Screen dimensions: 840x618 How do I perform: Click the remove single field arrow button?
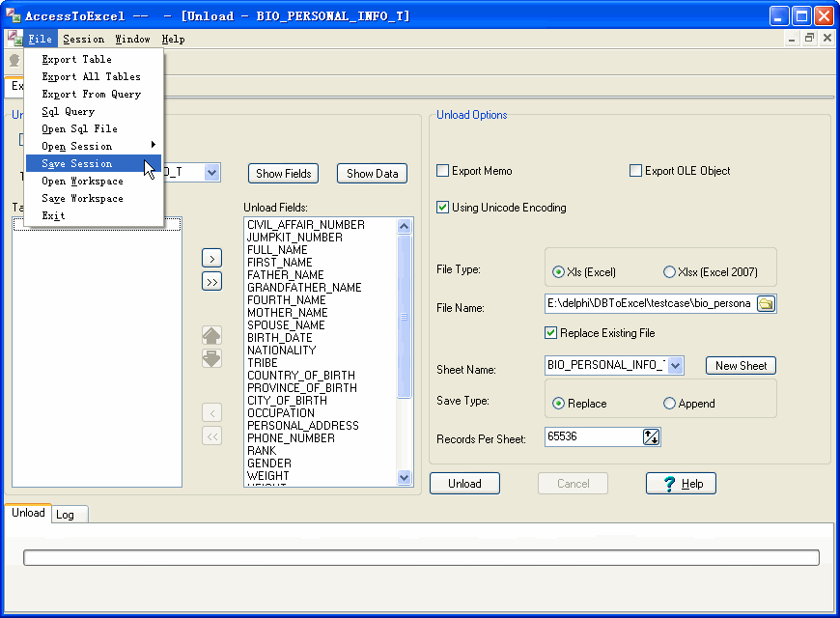pos(211,412)
